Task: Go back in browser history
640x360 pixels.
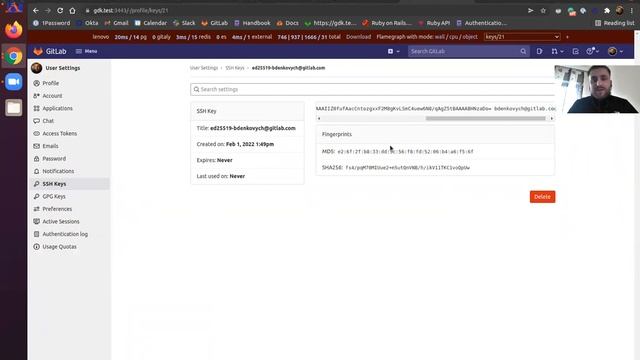Action: [x=36, y=11]
